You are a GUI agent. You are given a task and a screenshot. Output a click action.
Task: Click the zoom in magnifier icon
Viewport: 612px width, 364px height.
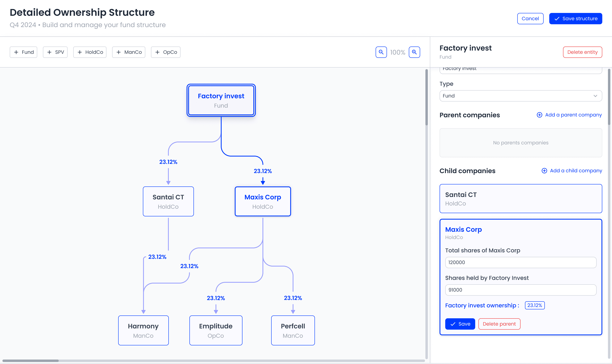point(414,52)
